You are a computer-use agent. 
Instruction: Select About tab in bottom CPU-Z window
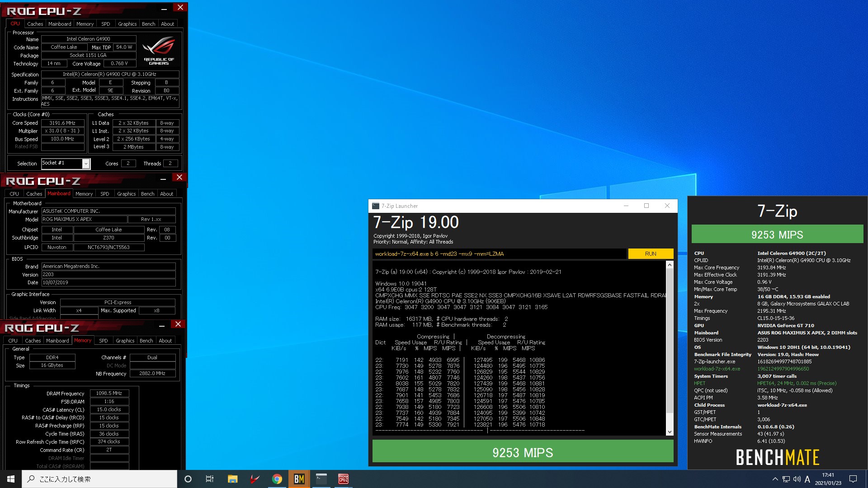tap(165, 341)
